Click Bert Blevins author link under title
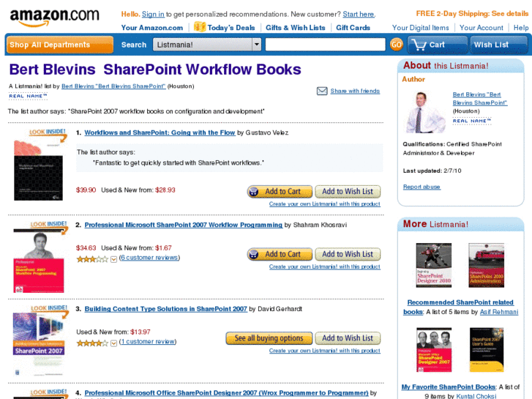Screen dimensions: 532x399 point(113,86)
